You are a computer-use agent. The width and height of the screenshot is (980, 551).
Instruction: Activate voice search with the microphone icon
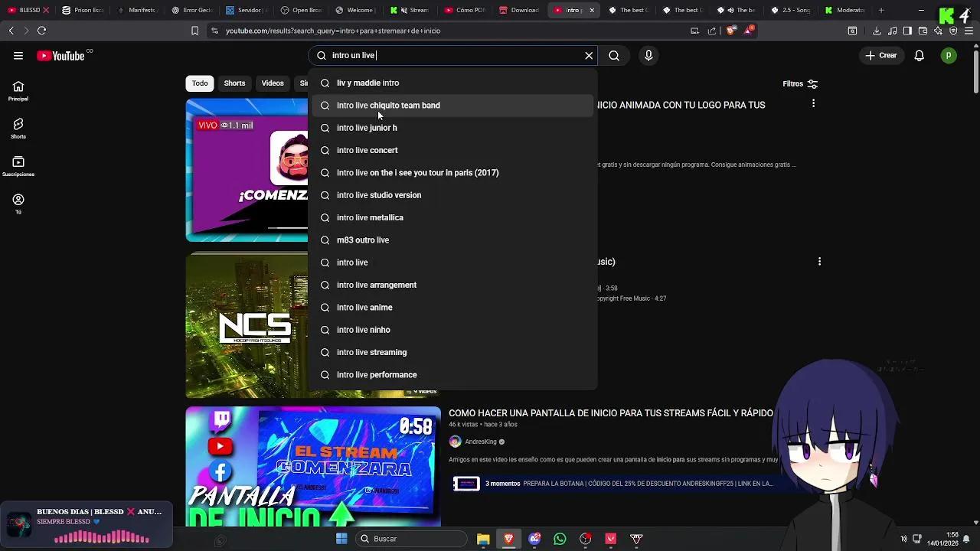tap(648, 55)
